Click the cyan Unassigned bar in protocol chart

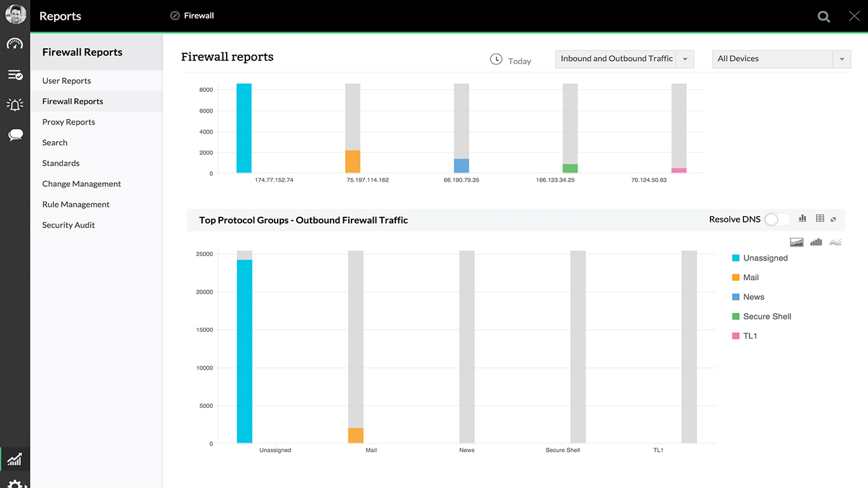pos(245,351)
